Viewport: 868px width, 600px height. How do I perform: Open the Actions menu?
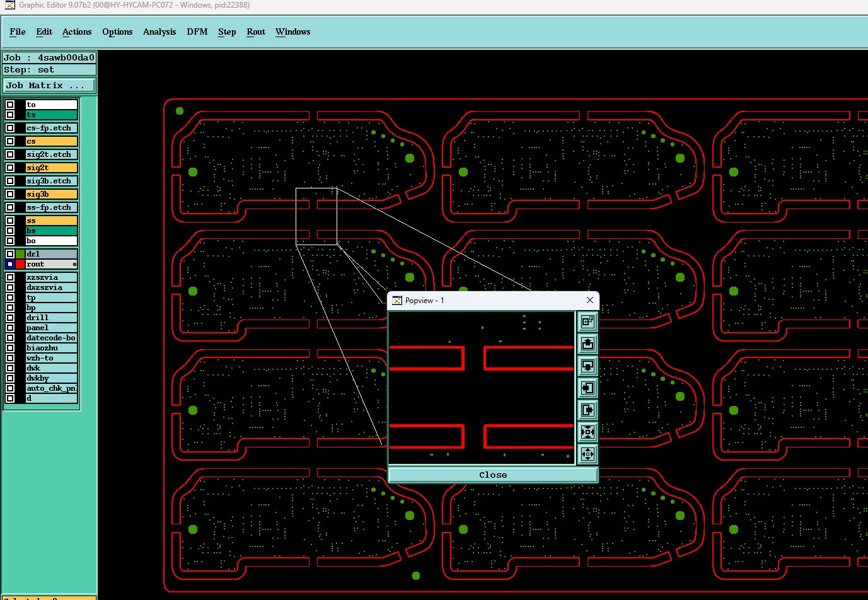pyautogui.click(x=77, y=32)
